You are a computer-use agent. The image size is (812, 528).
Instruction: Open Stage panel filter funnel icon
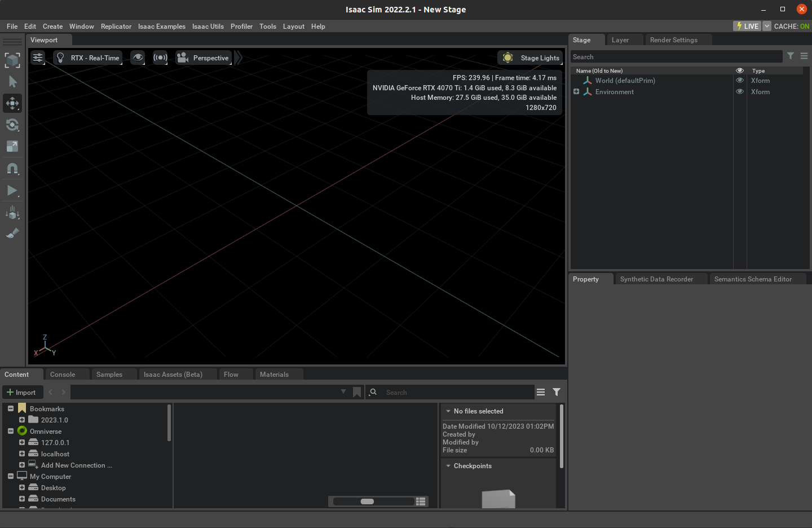coord(791,56)
